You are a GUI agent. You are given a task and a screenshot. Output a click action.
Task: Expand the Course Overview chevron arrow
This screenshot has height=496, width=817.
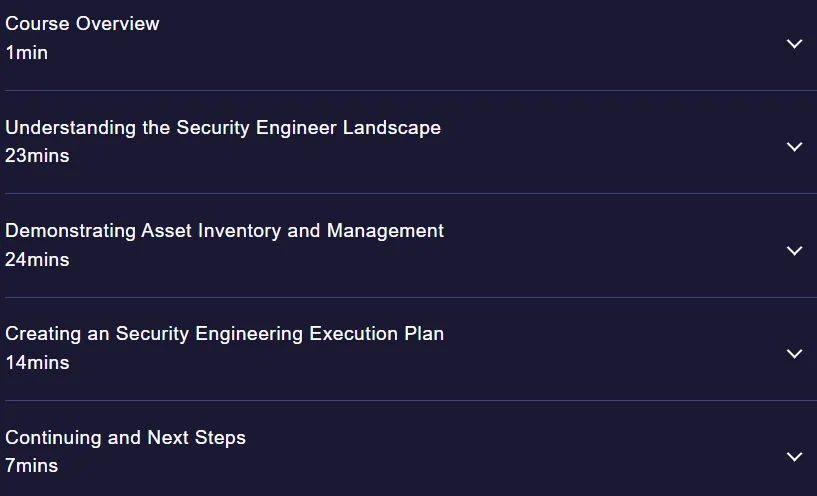pos(794,44)
